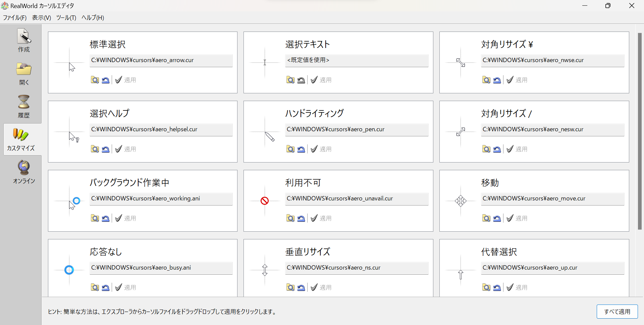Image resolution: width=644 pixels, height=325 pixels.
Task: Reset 標準選択 cursor to default
Action: point(106,80)
